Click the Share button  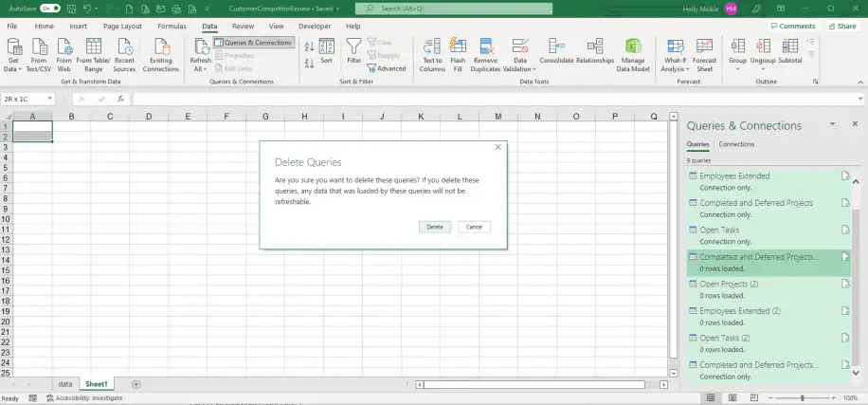point(842,26)
